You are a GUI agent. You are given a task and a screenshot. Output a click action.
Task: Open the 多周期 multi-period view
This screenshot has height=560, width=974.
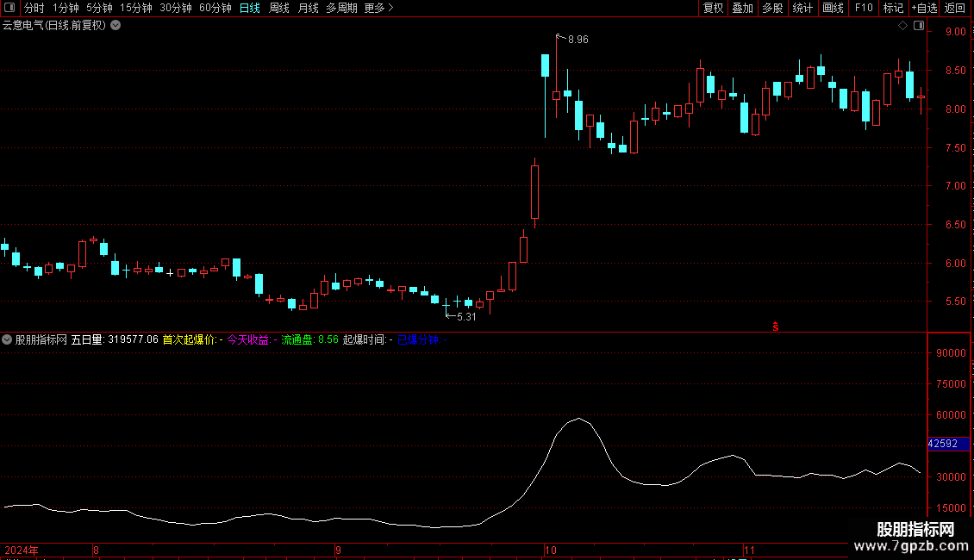point(341,8)
